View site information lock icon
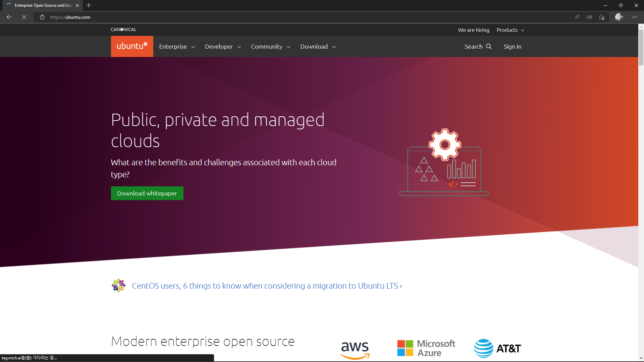Viewport: 644px width, 362px height. tap(42, 17)
